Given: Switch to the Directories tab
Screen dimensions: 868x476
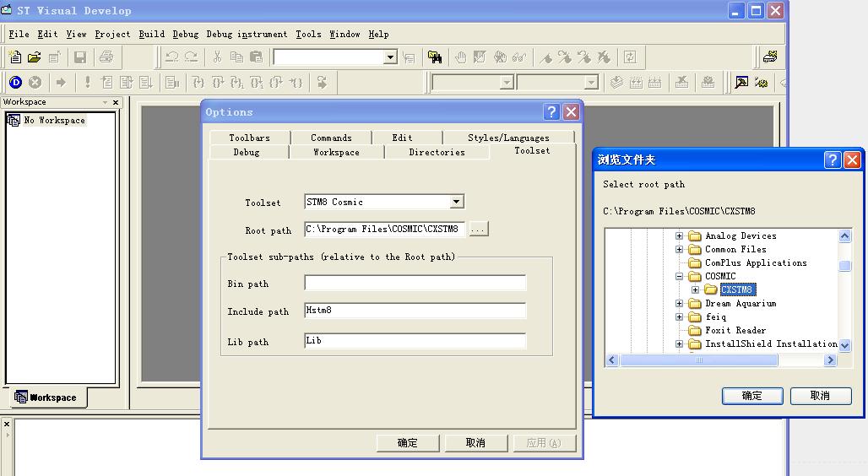Looking at the screenshot, I should click(x=437, y=152).
